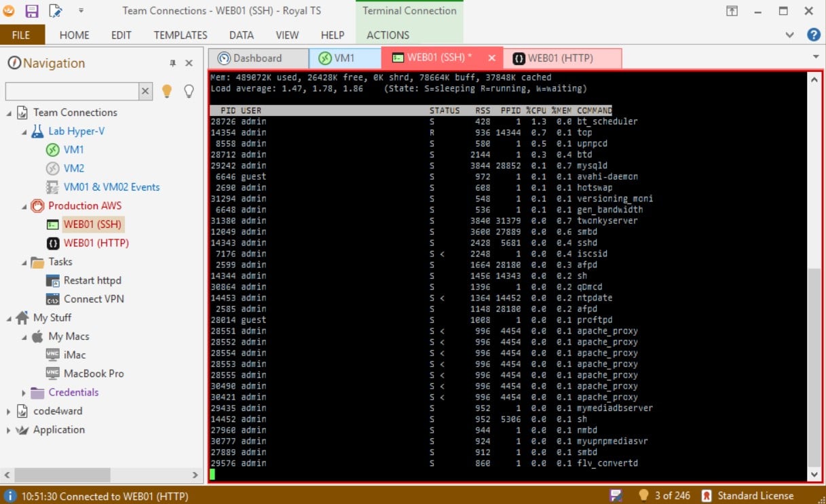Collapse the Team Connections tree node
Viewport: 826px width, 504px height.
(x=9, y=113)
